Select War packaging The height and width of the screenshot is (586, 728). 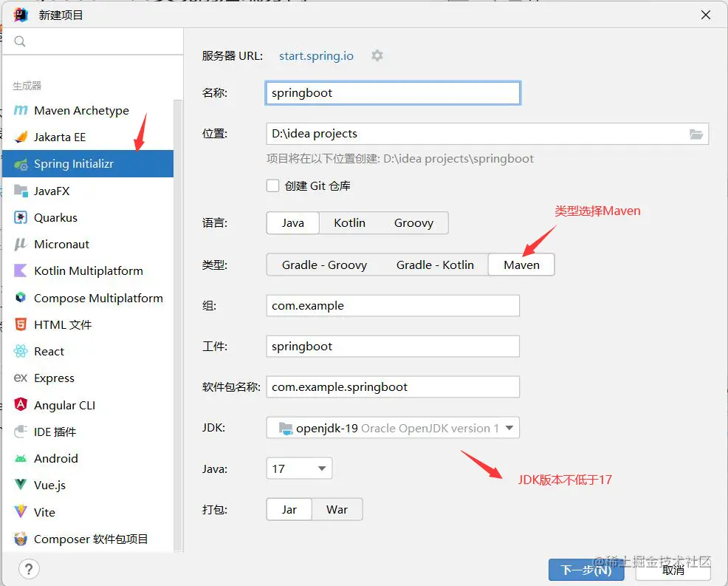[337, 510]
